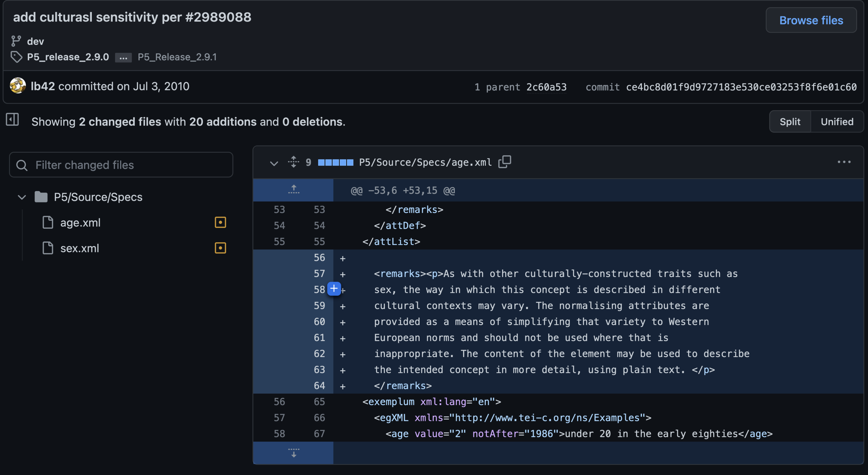Switch to Split diff view
This screenshot has height=475, width=868.
click(x=790, y=122)
